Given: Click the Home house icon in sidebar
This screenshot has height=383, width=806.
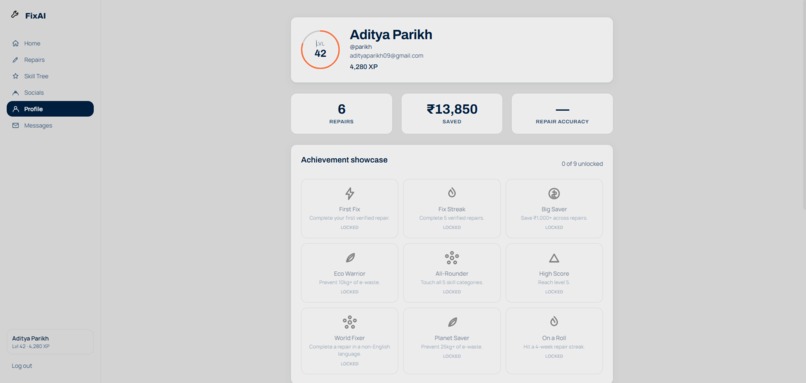Looking at the screenshot, I should (x=15, y=43).
